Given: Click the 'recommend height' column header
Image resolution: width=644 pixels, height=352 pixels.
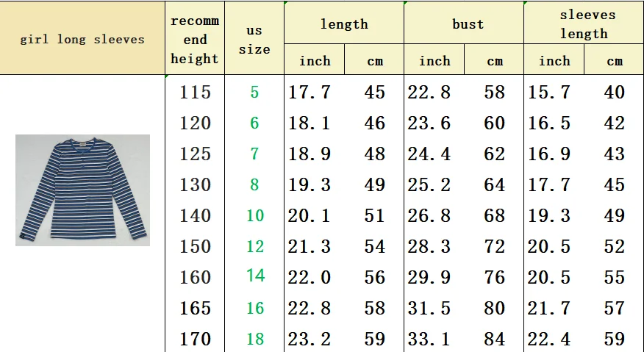Looking at the screenshot, I should (195, 39).
